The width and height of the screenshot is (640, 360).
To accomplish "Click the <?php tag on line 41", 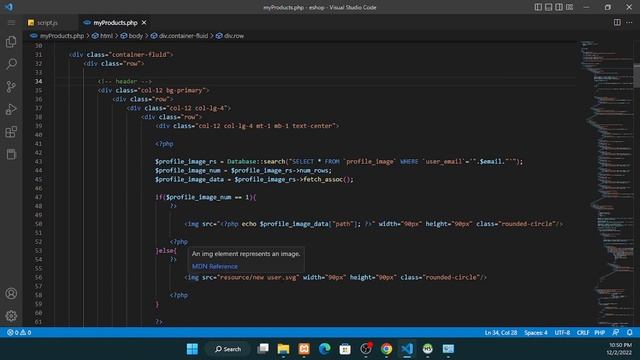I will click(x=164, y=144).
